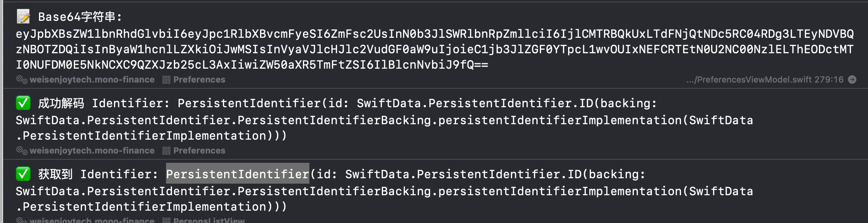Click the memo emoji before Base64字符串
868x223 pixels.
(23, 17)
